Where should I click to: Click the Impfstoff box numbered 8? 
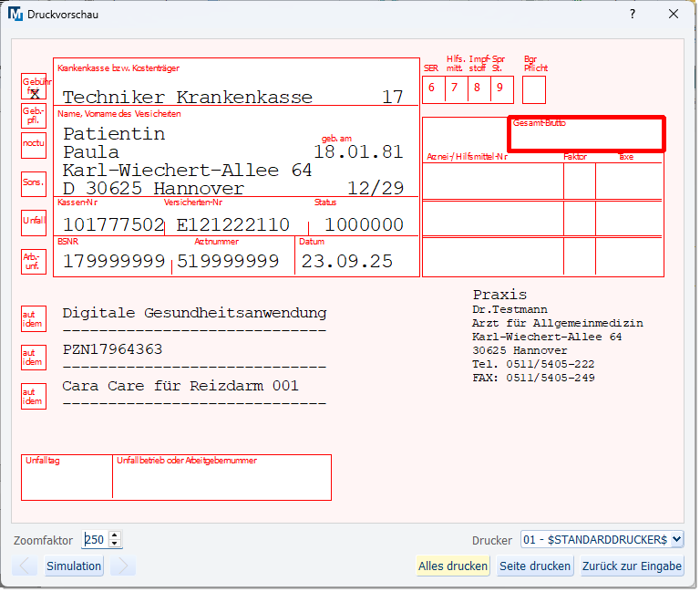(479, 89)
